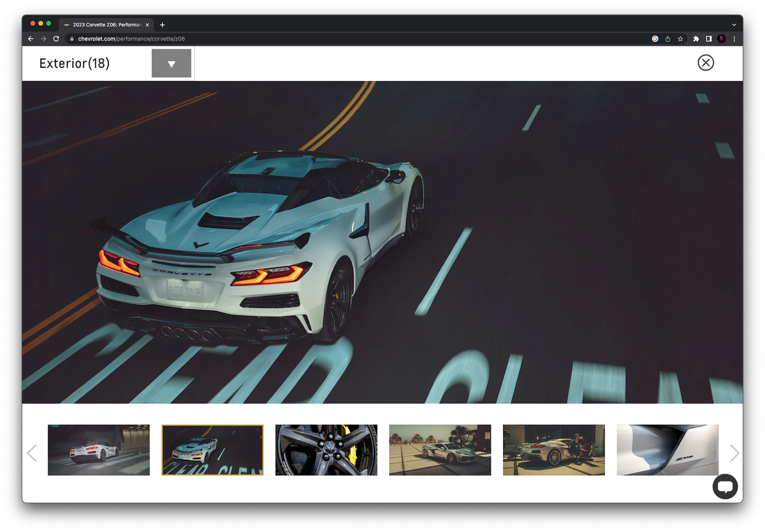
Task: Close the gallery with the X button
Action: 705,63
